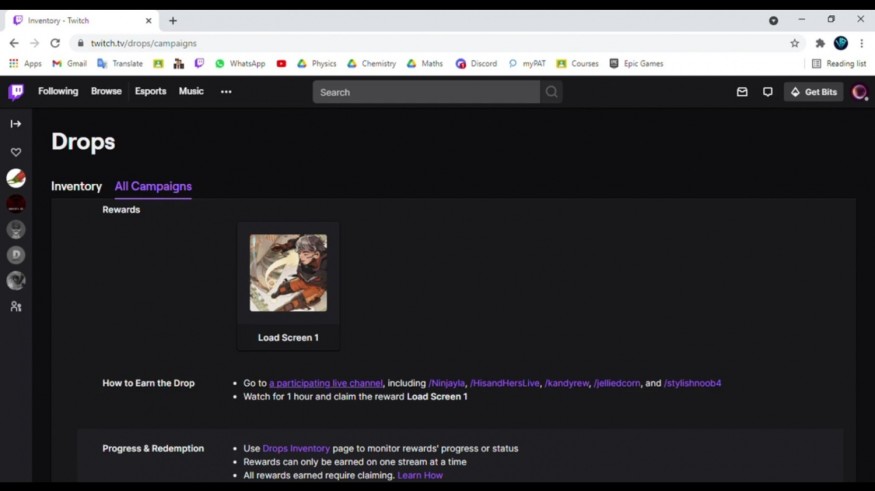Open the Following page
Image resolution: width=875 pixels, height=491 pixels.
click(58, 91)
